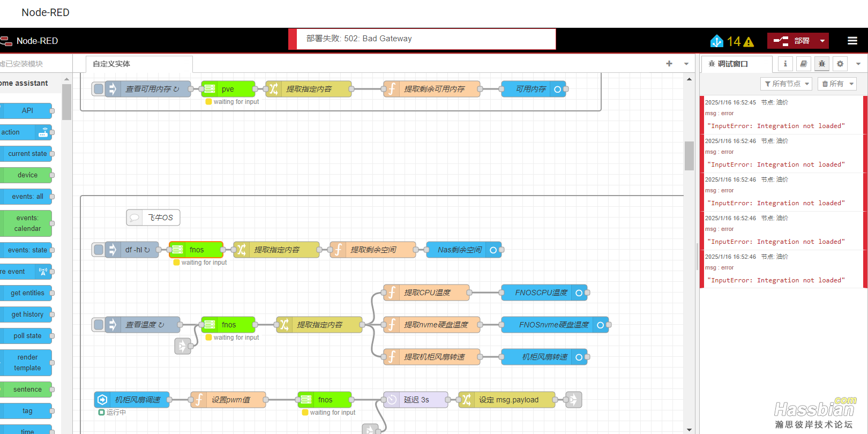Screen dimensions: 868x434
Task: Open the debug bug sidebar tab
Action: (x=822, y=64)
